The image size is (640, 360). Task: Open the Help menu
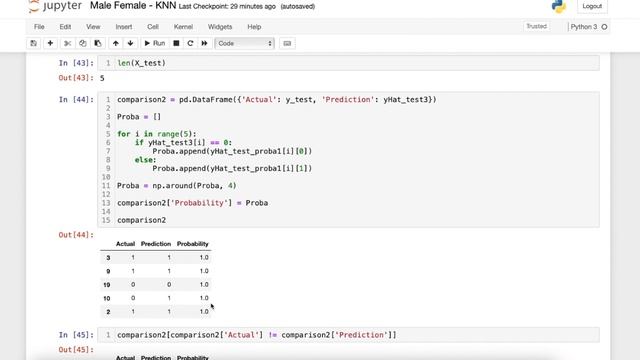click(x=254, y=27)
